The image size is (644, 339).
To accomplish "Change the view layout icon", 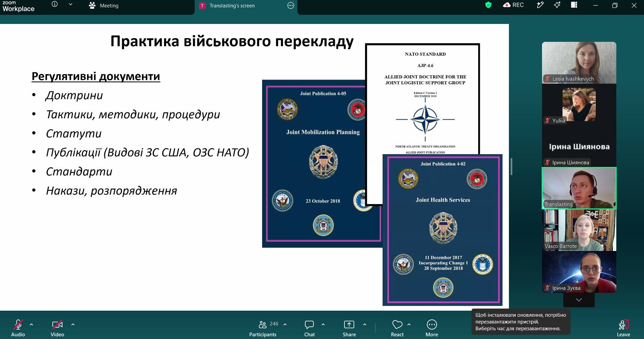I will [574, 5].
